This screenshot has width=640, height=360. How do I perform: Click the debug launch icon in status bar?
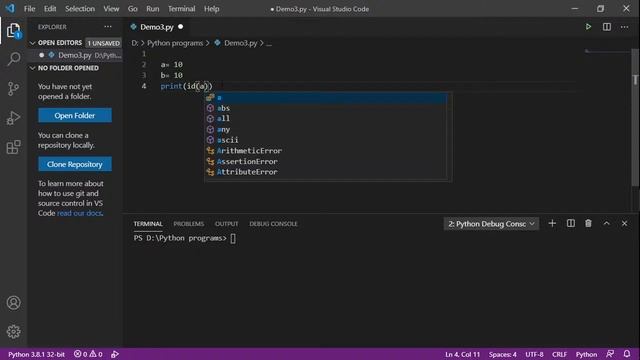(115, 354)
